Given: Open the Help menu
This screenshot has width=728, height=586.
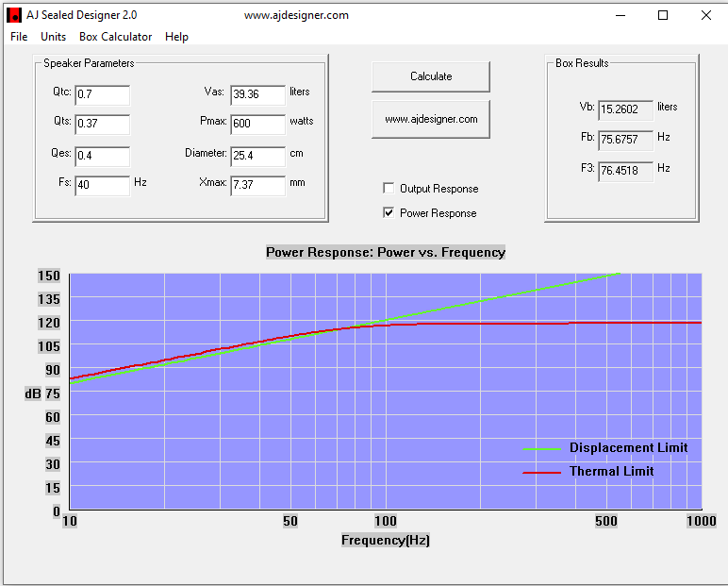Looking at the screenshot, I should coord(176,37).
